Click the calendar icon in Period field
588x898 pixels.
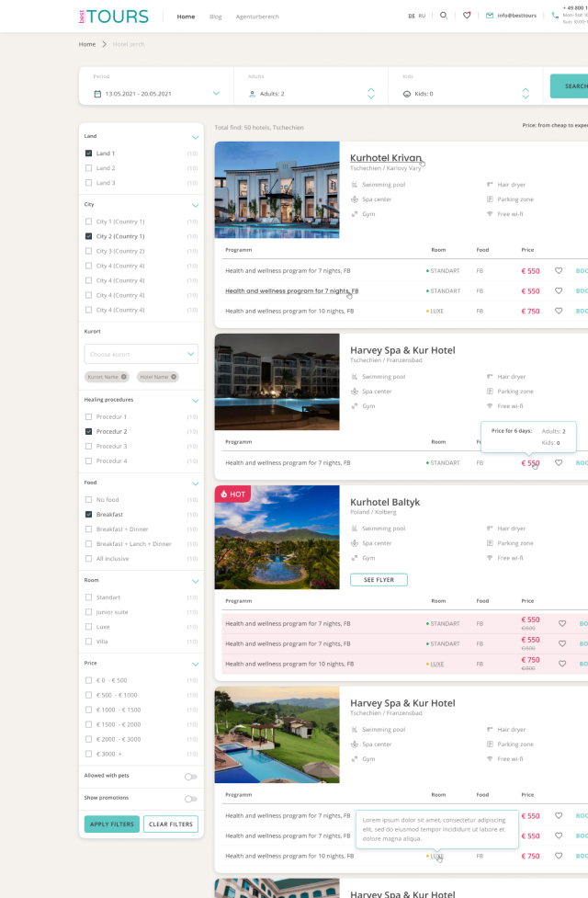coord(97,94)
